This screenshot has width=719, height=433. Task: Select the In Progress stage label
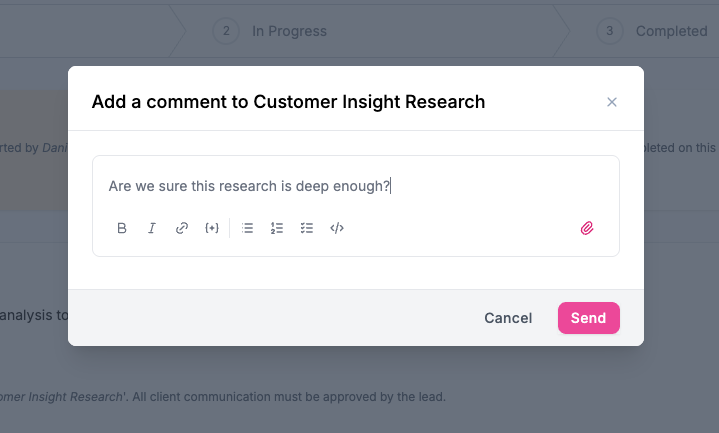[x=289, y=31]
